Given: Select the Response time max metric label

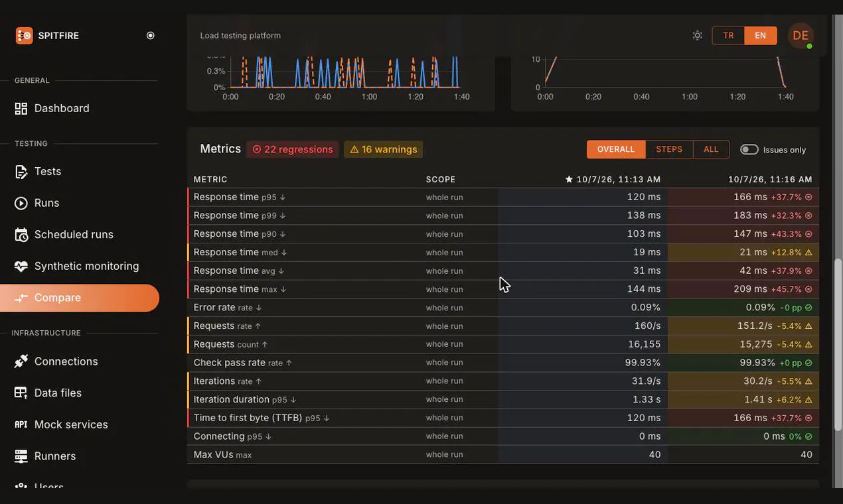Looking at the screenshot, I should pyautogui.click(x=240, y=289).
